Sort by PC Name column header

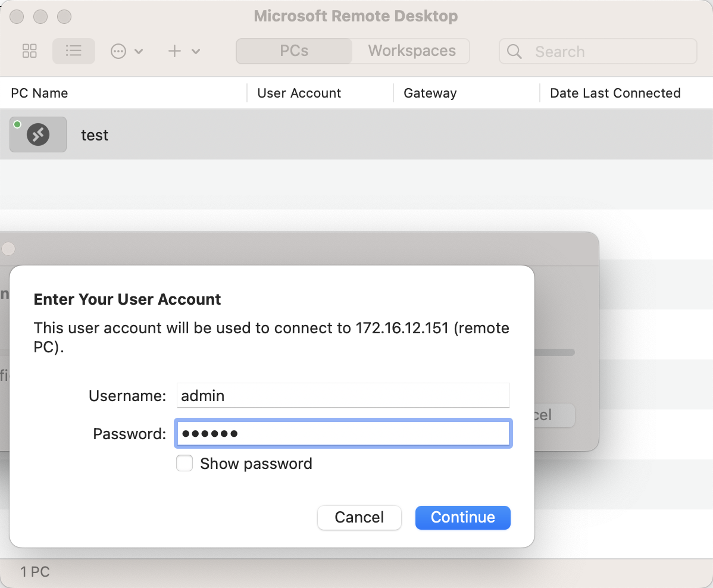pos(39,93)
